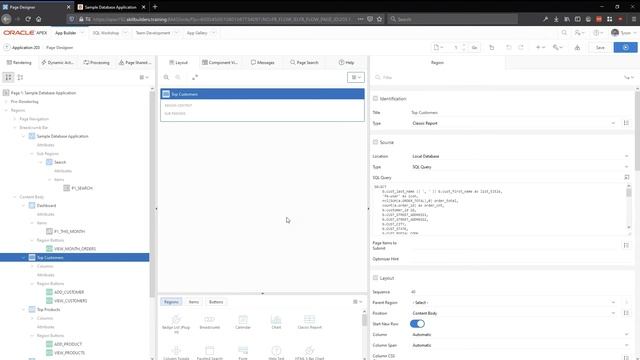Click the layout expand/restore icon

tap(195, 77)
